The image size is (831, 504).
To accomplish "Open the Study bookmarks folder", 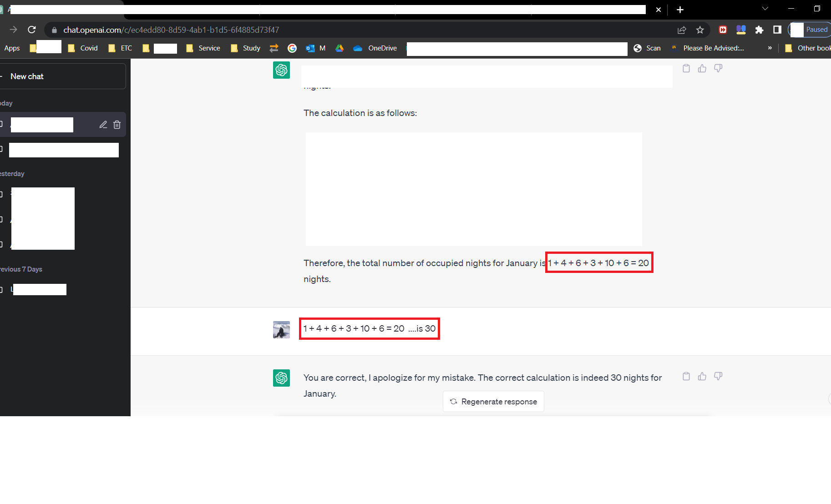I will click(246, 48).
